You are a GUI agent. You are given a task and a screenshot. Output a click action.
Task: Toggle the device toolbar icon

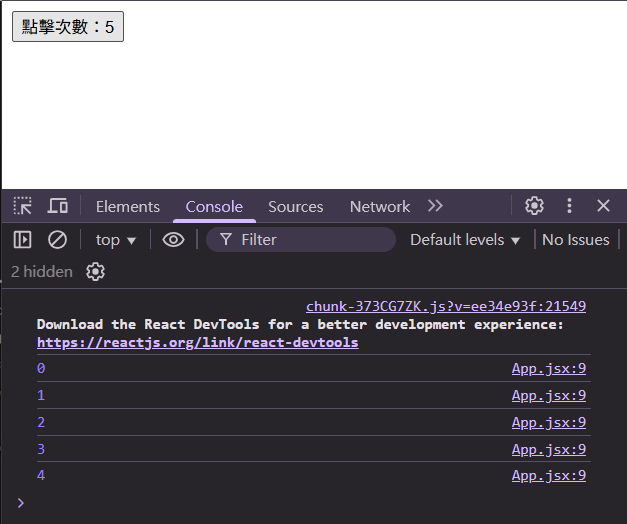[x=58, y=206]
